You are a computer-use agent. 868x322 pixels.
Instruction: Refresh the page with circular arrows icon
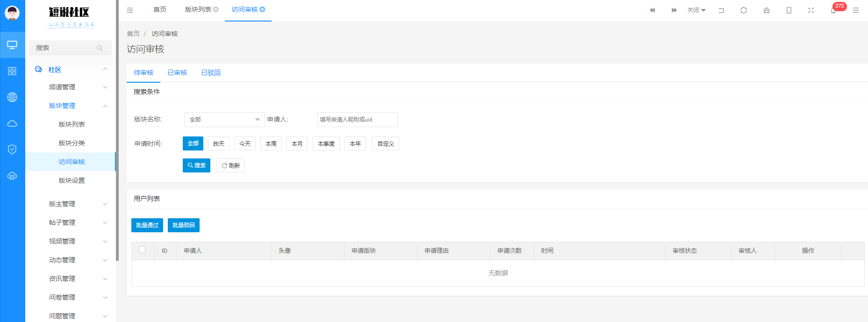point(744,10)
